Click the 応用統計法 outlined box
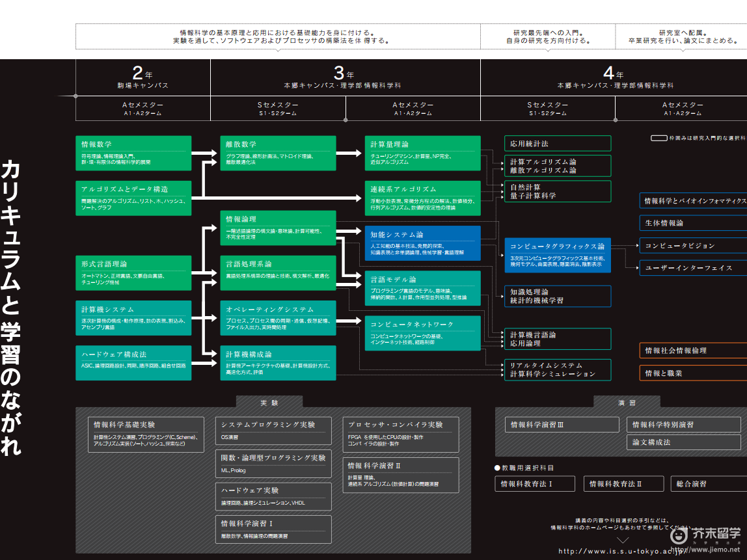747x560 pixels. pyautogui.click(x=558, y=143)
